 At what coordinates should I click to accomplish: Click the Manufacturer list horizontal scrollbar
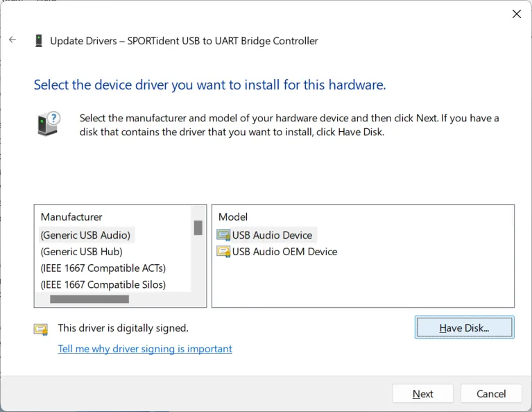pos(89,300)
